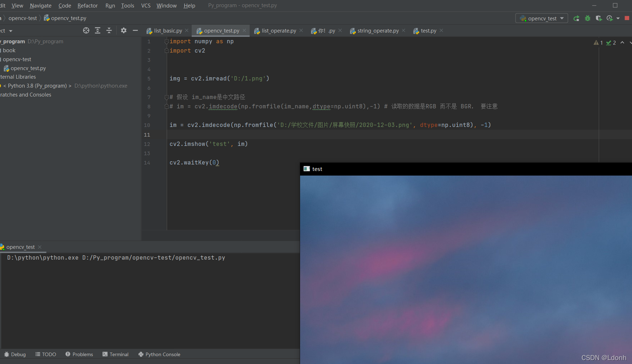The height and width of the screenshot is (364, 632).
Task: Run opencv_test with coverage shield icon
Action: pos(599,18)
